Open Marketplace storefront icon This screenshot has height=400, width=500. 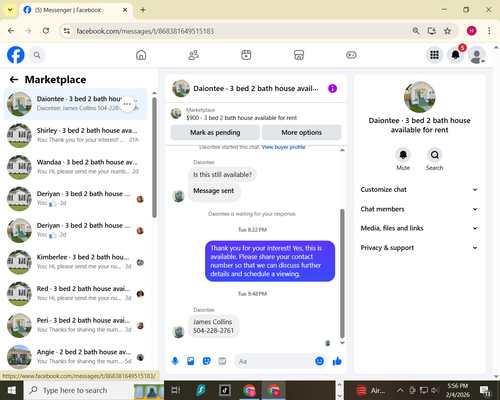coord(299,55)
